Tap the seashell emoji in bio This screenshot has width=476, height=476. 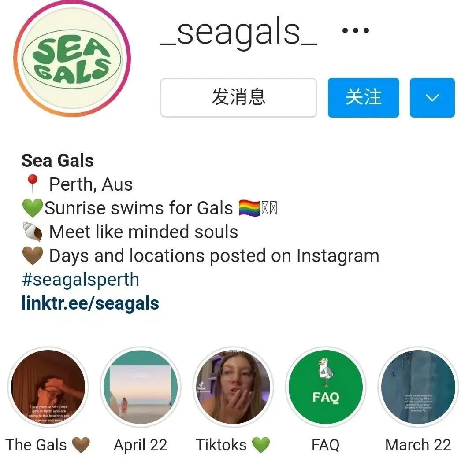pos(33,232)
